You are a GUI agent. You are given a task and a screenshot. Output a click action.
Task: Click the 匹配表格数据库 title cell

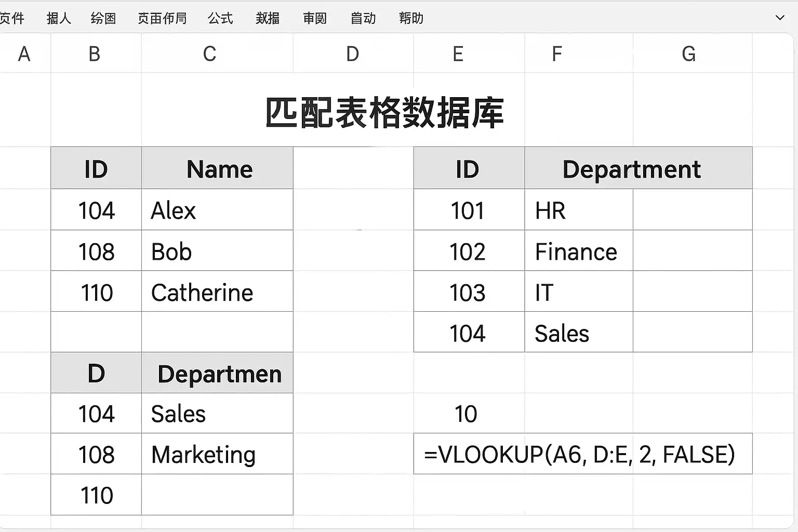point(384,112)
